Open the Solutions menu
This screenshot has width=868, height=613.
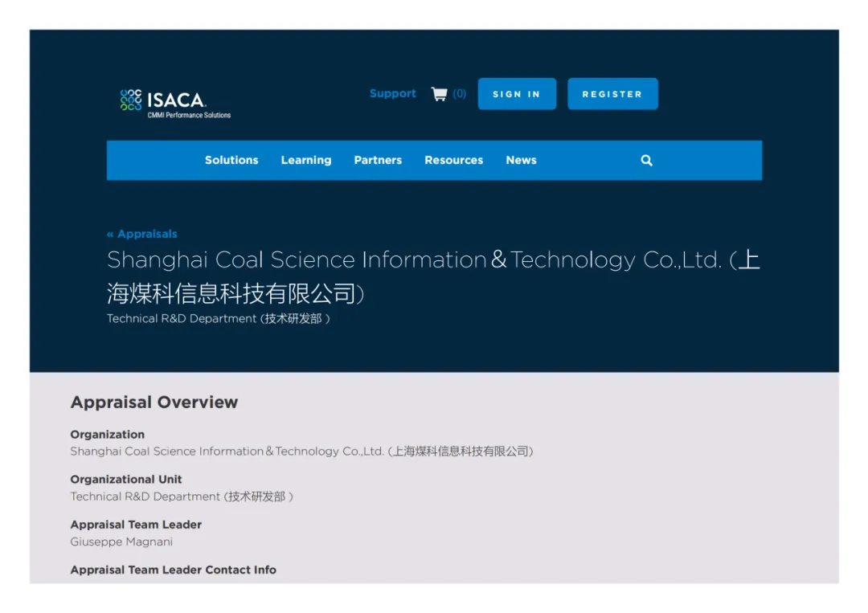coord(231,161)
